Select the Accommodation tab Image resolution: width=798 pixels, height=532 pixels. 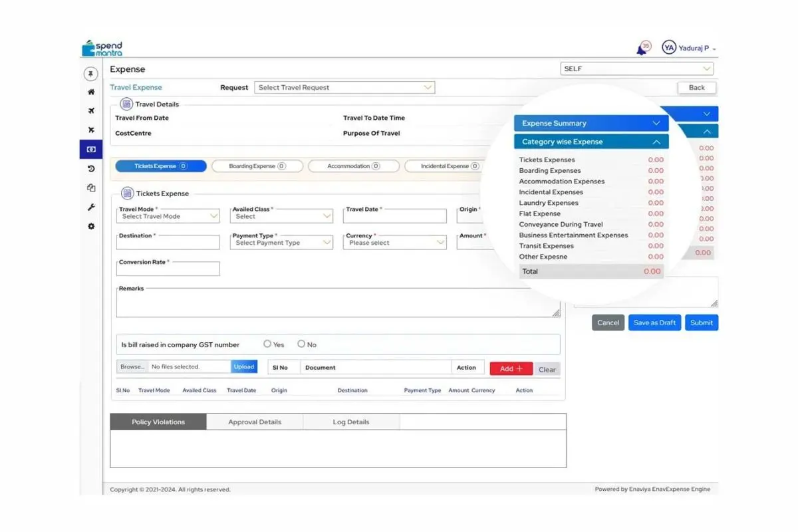point(354,166)
